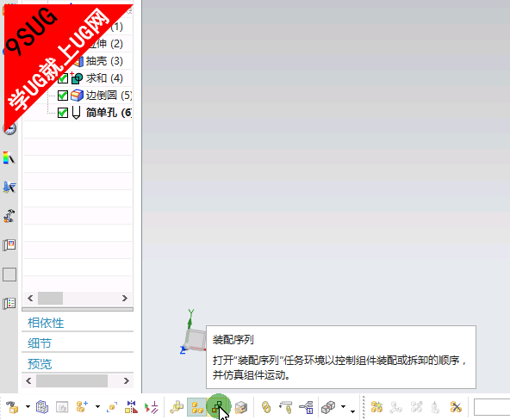Click the bottom panel horizontal scrollbar thumb
Image resolution: width=510 pixels, height=420 pixels.
[x=72, y=380]
